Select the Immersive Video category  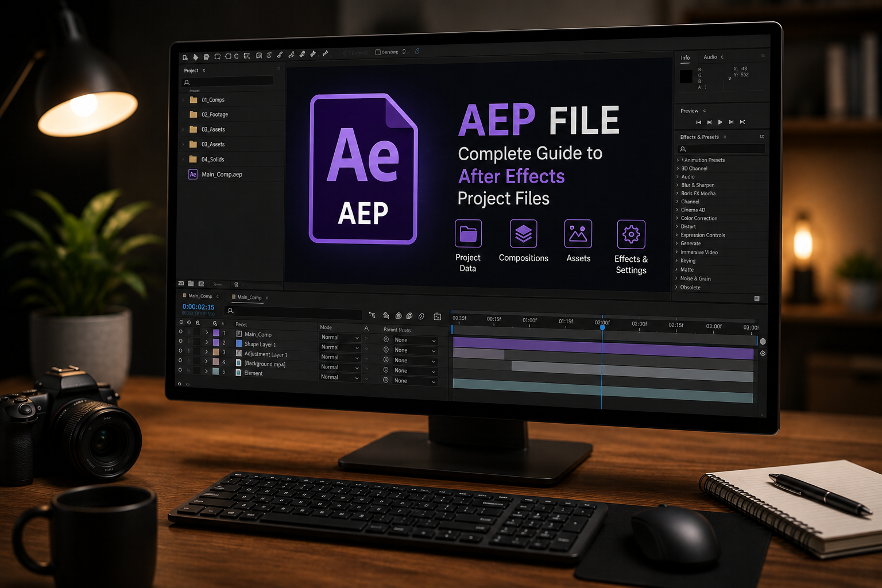coord(699,252)
